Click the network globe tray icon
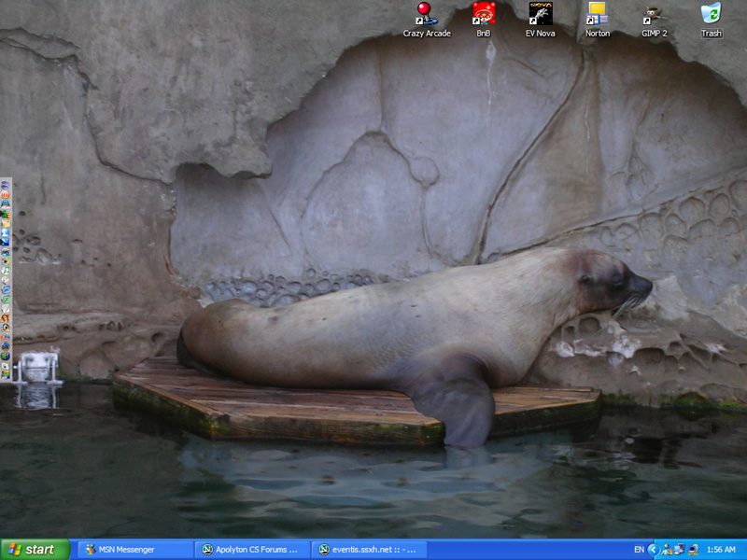 pyautogui.click(x=693, y=550)
